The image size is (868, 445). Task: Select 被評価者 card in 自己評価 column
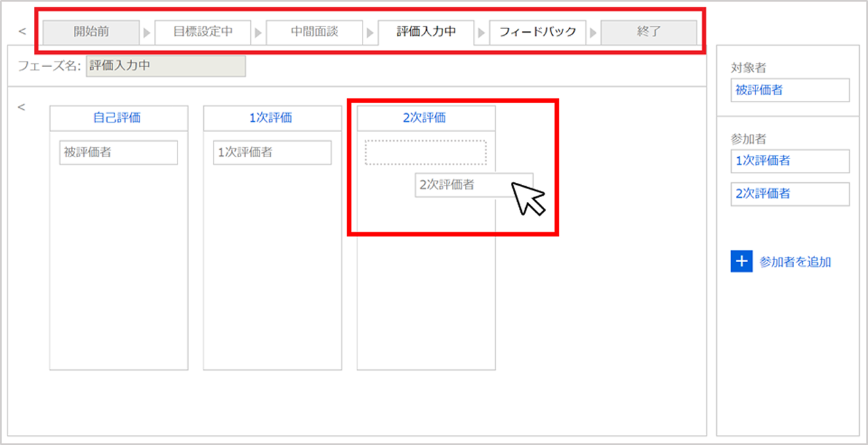118,152
